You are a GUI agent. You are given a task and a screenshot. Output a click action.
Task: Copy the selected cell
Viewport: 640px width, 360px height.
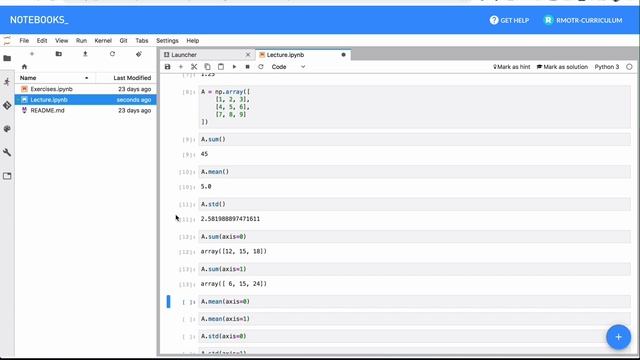(207, 67)
